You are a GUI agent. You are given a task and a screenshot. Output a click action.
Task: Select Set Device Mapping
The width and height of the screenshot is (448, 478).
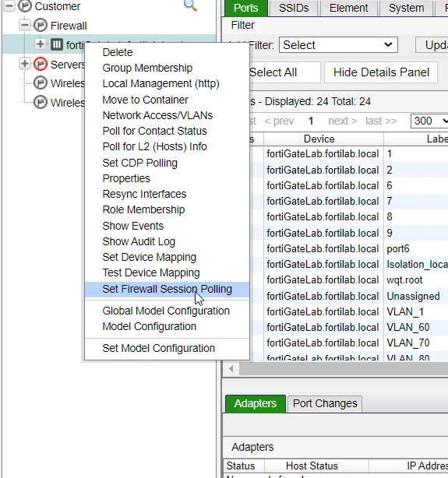[150, 257]
